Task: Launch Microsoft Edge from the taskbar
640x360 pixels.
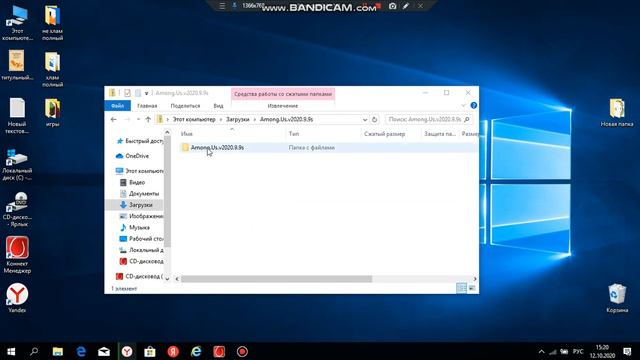Action: tap(81, 351)
